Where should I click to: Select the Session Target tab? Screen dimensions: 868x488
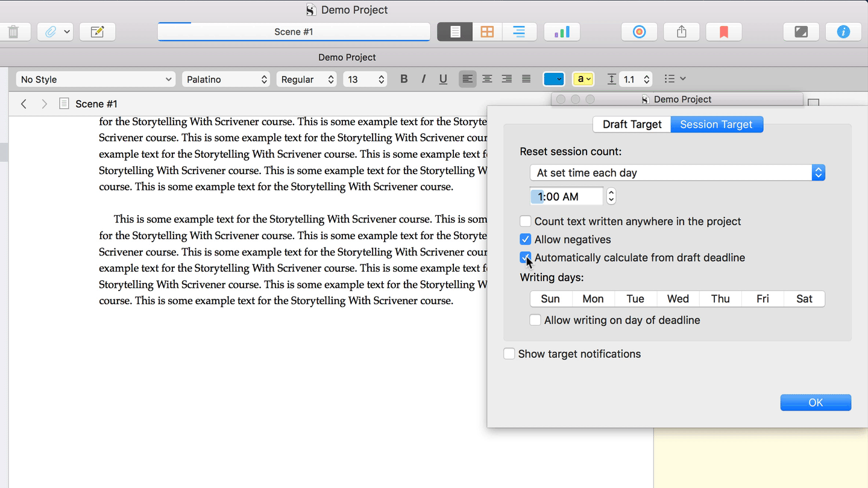point(717,124)
